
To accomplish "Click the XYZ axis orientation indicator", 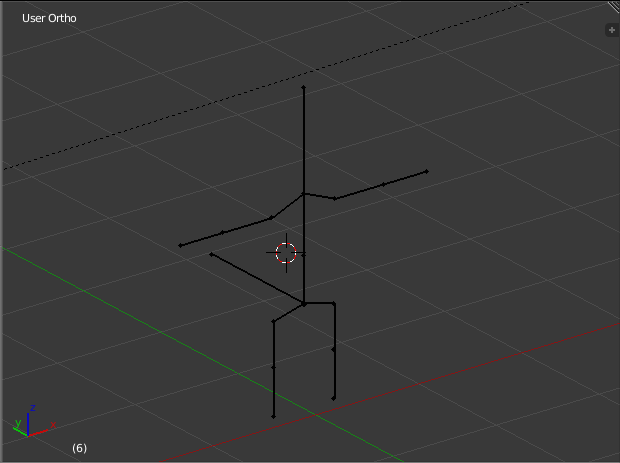I will [34, 421].
